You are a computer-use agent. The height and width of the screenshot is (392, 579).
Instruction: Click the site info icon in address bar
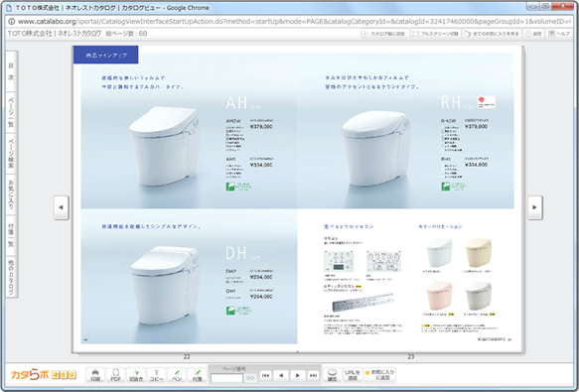click(12, 22)
